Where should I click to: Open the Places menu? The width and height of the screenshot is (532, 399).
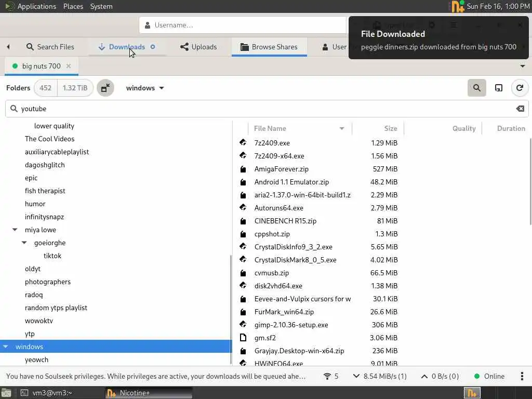pos(73,6)
